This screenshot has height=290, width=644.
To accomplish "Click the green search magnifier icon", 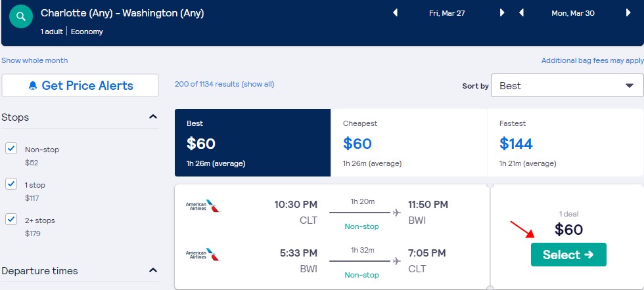I will [x=20, y=17].
